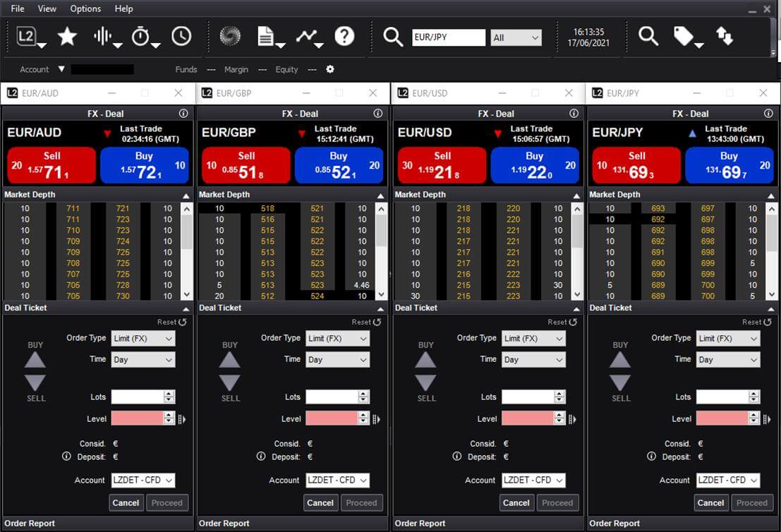This screenshot has height=532, width=781.
Task: Click the blue Buy button for EUR/GBP
Action: 339,165
